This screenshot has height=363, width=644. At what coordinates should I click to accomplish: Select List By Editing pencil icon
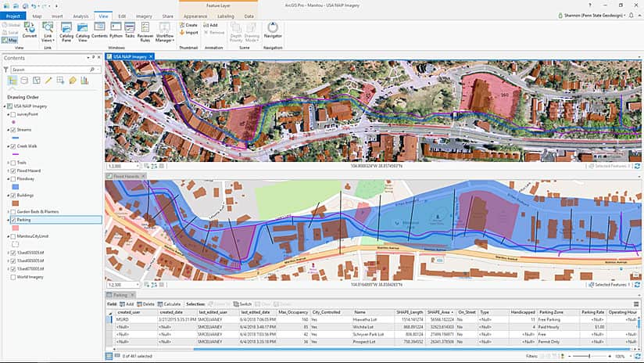point(48,81)
